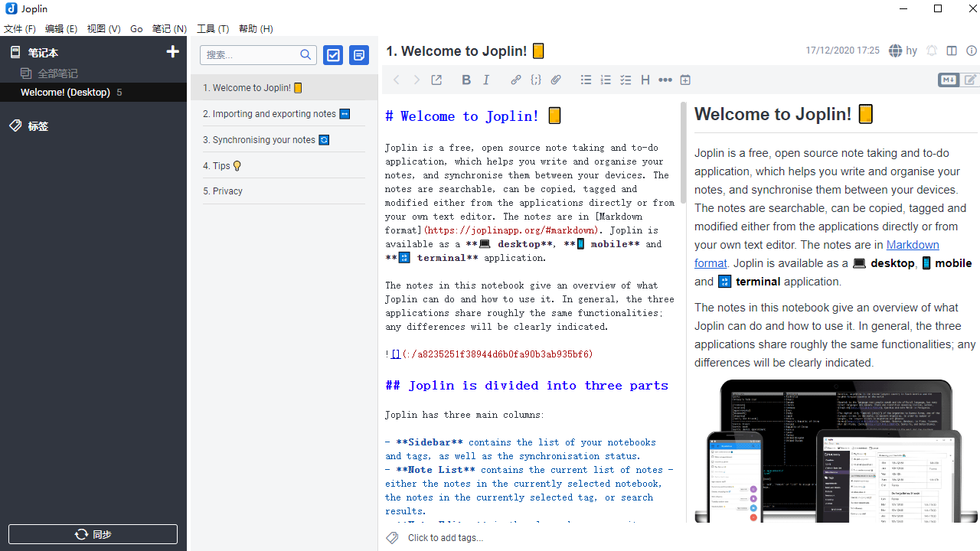Toggle the editor layout view

point(952,51)
